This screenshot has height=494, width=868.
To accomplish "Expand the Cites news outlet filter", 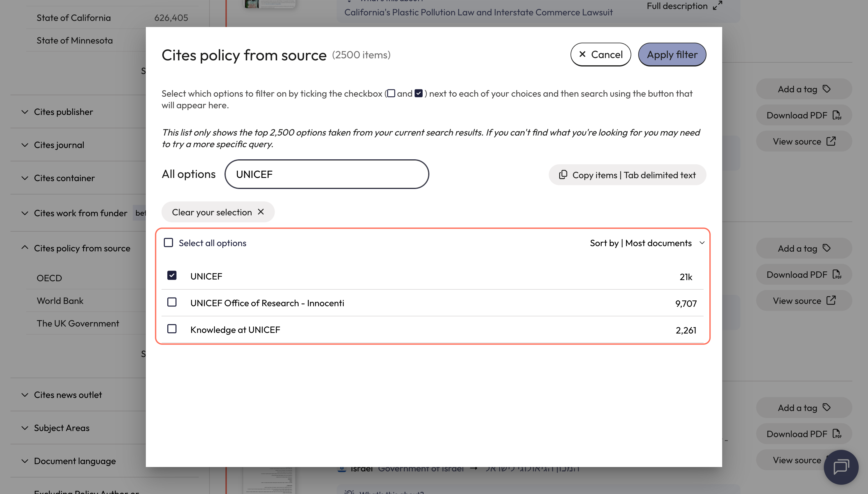I will tap(25, 395).
